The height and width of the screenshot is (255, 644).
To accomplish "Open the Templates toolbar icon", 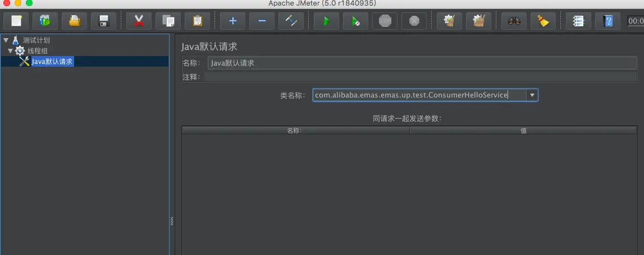I will [x=45, y=21].
